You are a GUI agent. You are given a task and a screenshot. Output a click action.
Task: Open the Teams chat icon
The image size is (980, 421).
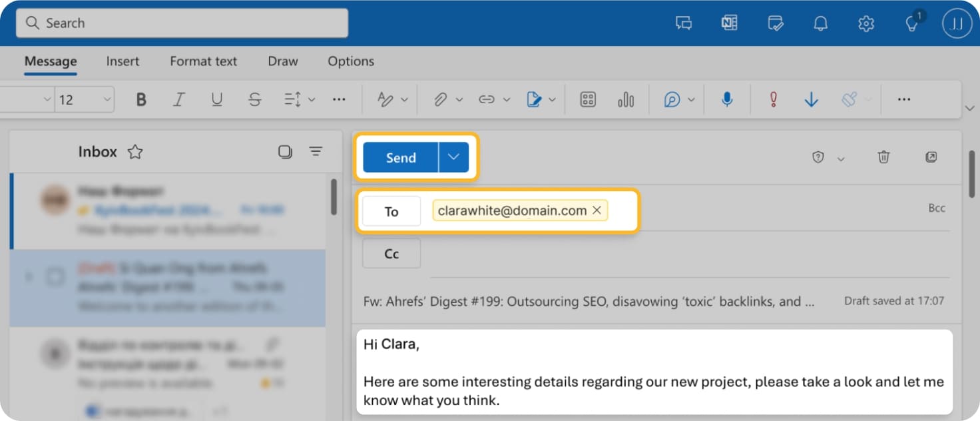point(683,23)
